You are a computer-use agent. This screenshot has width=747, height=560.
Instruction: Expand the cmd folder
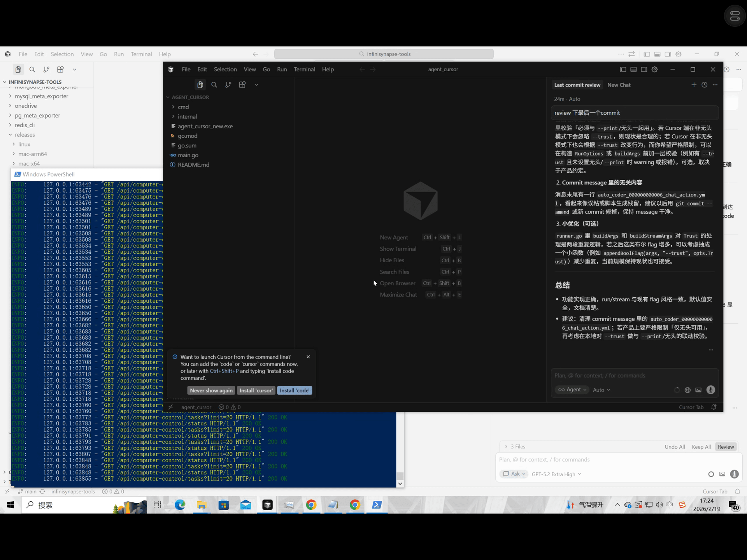point(183,107)
